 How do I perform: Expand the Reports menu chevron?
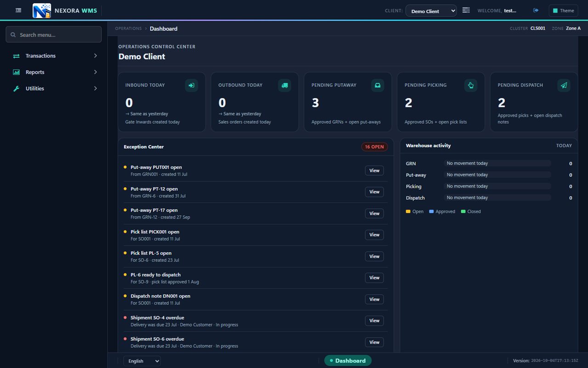click(x=96, y=72)
